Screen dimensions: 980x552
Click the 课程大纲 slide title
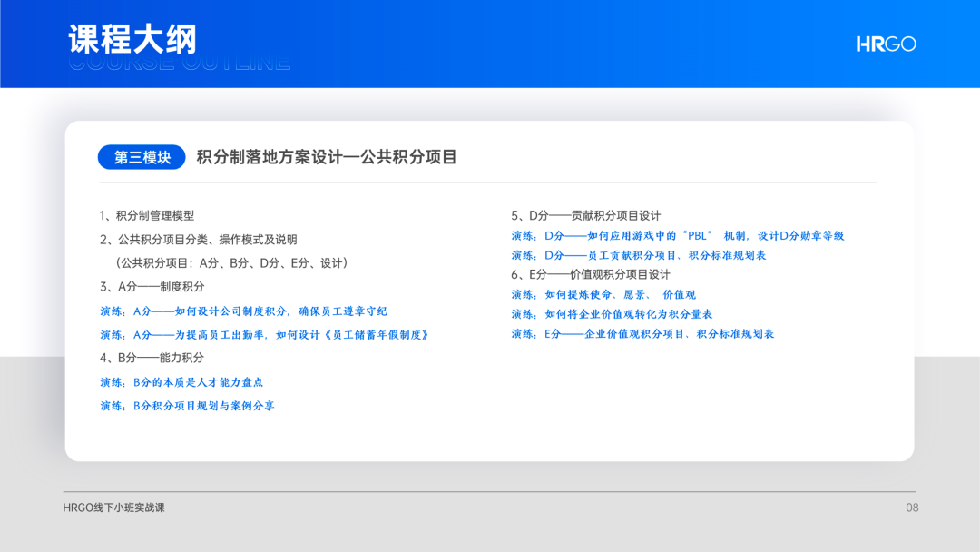[x=132, y=40]
